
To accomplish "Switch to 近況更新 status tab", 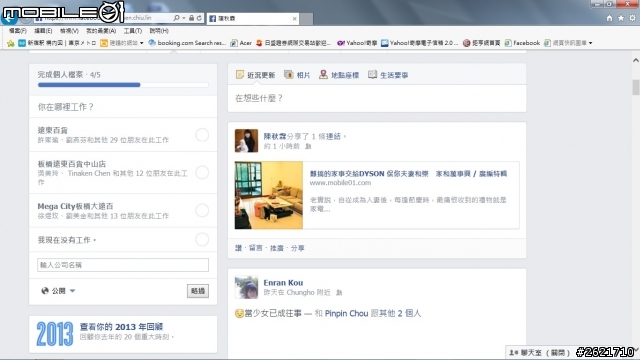I will click(256, 75).
